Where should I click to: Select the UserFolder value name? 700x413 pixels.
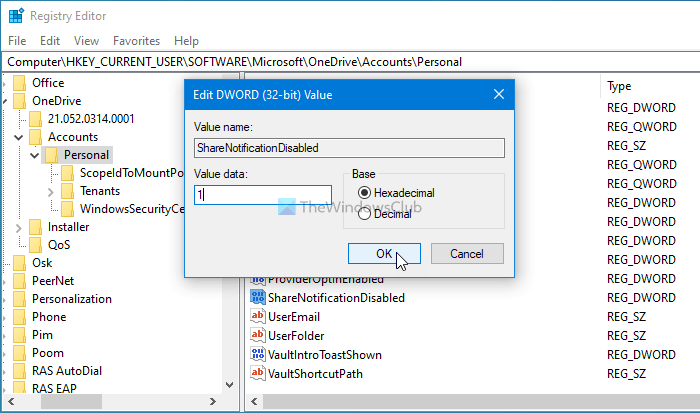296,336
